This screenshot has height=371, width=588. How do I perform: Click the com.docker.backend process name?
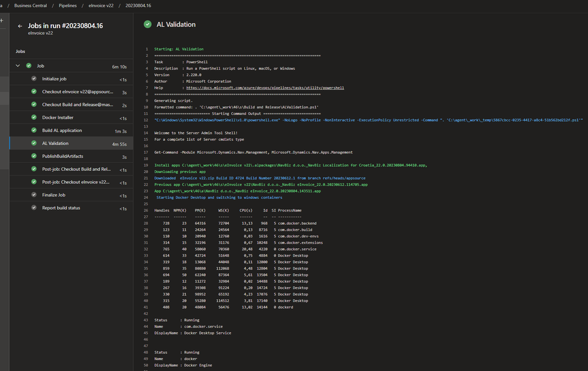pos(297,224)
